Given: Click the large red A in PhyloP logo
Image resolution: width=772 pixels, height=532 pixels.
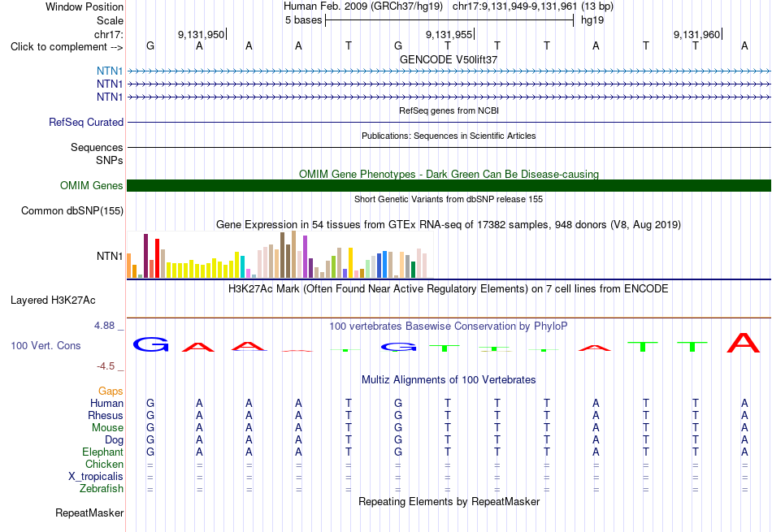Looking at the screenshot, I should (744, 343).
